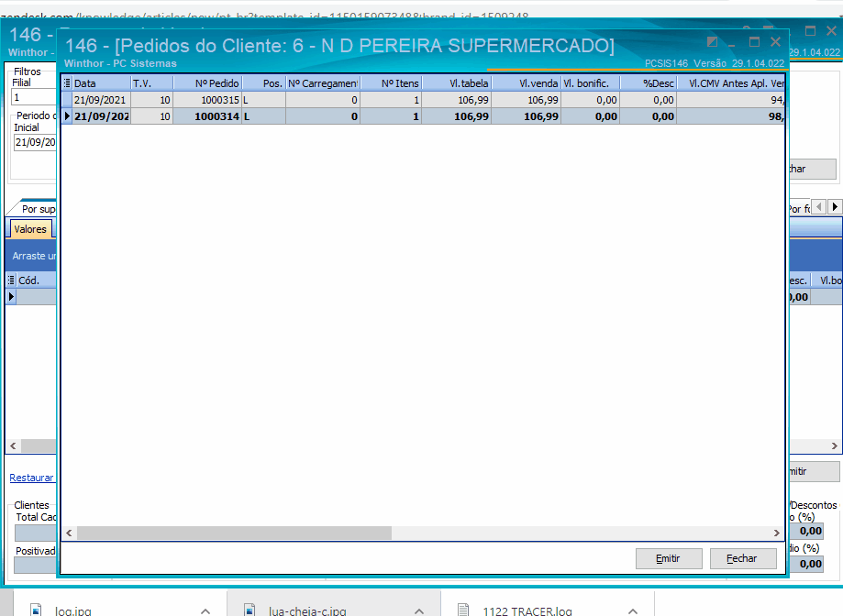Expand options chevron for 1122 TRACER.log download

point(633,611)
